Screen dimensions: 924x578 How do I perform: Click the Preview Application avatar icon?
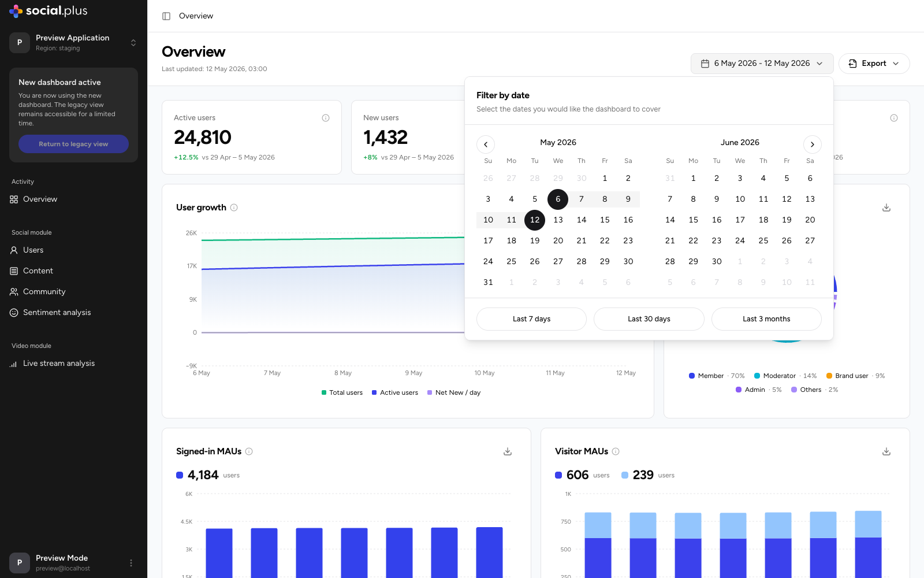[20, 43]
